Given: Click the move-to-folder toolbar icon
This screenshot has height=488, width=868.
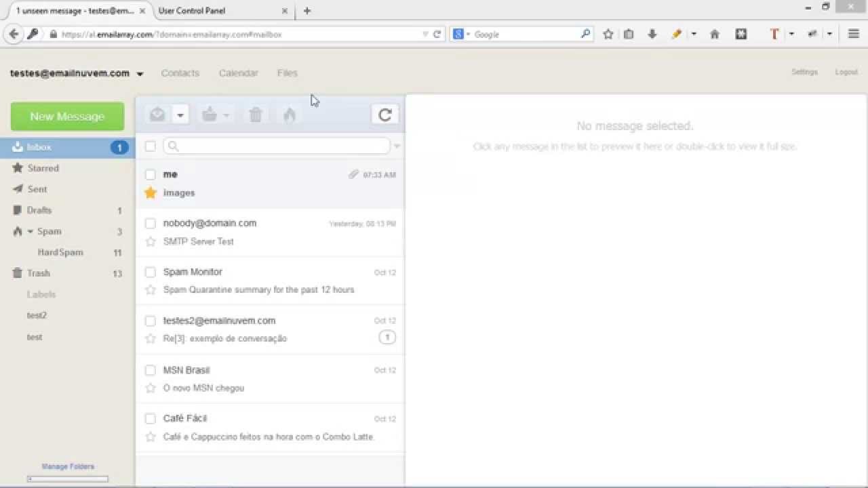Looking at the screenshot, I should tap(210, 115).
